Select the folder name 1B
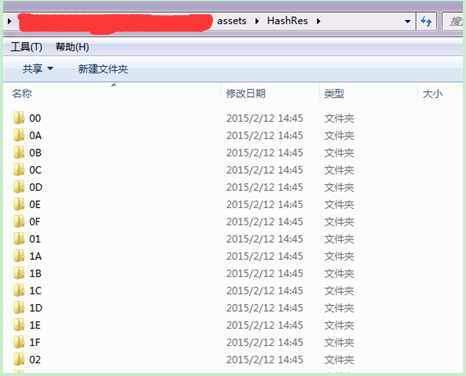 (x=35, y=273)
